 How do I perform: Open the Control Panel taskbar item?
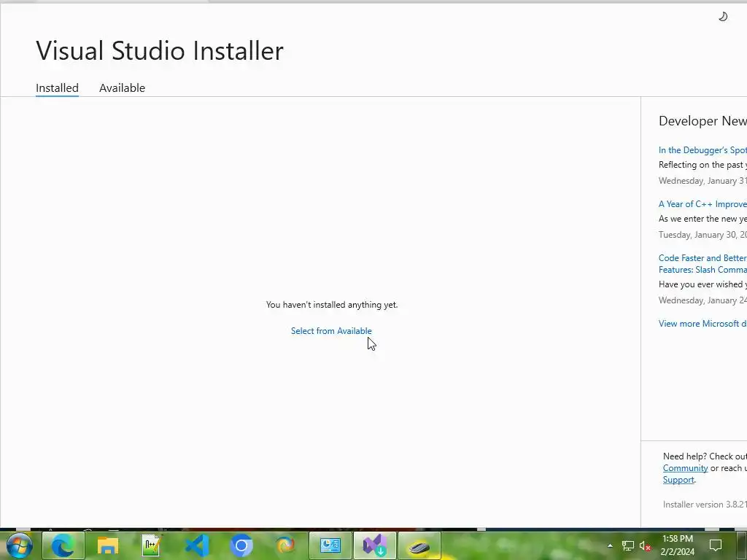coord(330,545)
